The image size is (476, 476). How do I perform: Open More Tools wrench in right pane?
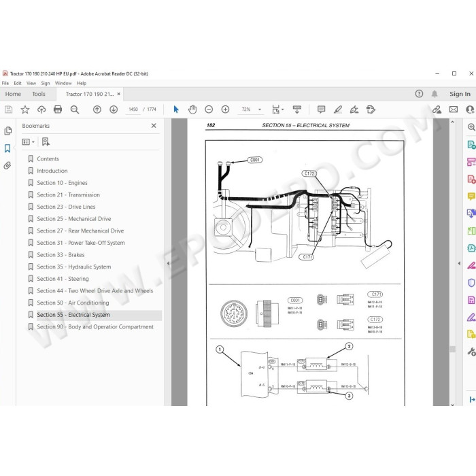[x=471, y=352]
